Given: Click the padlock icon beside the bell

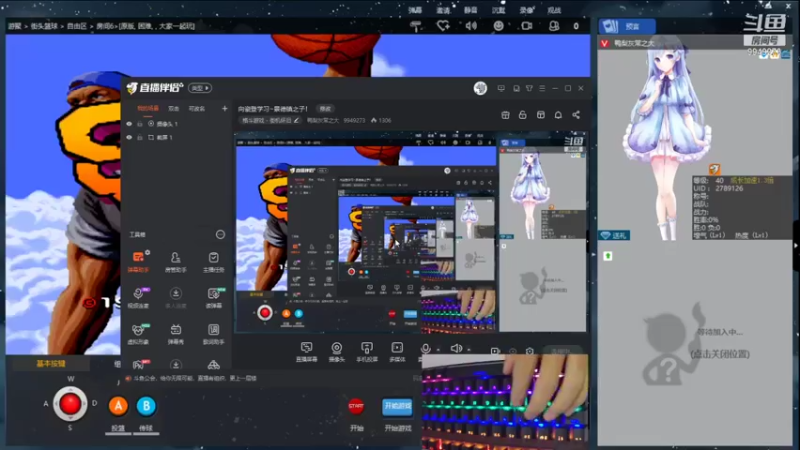Looking at the screenshot, I should (522, 115).
